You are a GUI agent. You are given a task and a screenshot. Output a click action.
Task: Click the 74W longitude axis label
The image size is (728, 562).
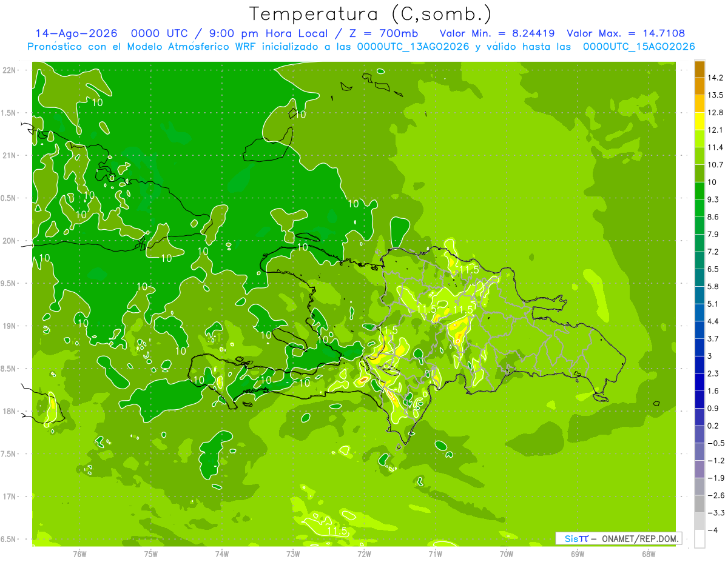click(222, 554)
